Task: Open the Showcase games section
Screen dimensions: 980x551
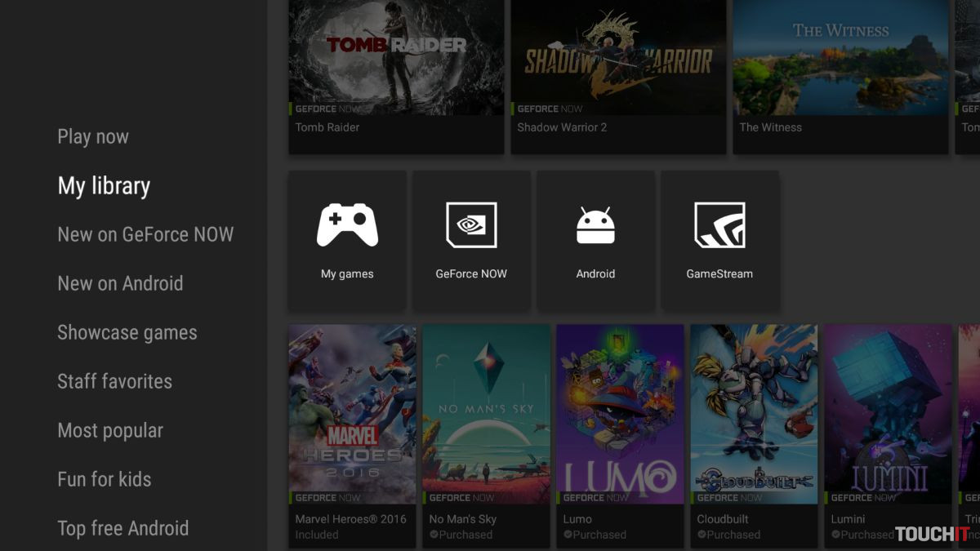Action: point(127,333)
